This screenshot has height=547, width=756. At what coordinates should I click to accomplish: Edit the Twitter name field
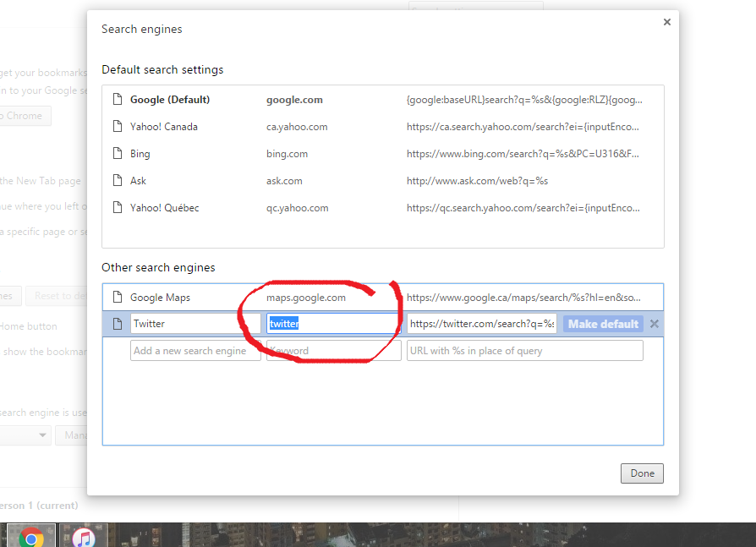(x=195, y=323)
